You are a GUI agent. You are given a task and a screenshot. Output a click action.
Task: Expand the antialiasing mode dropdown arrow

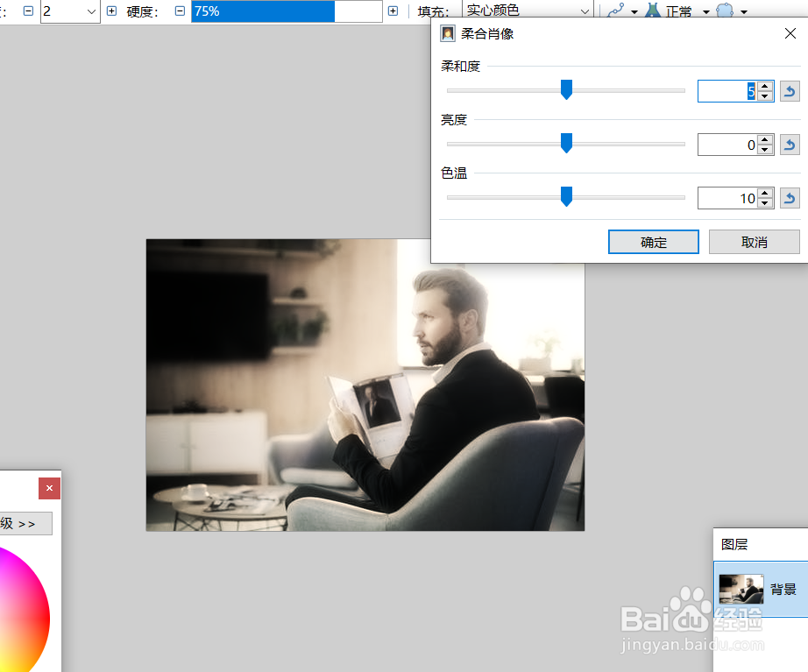[x=634, y=12]
